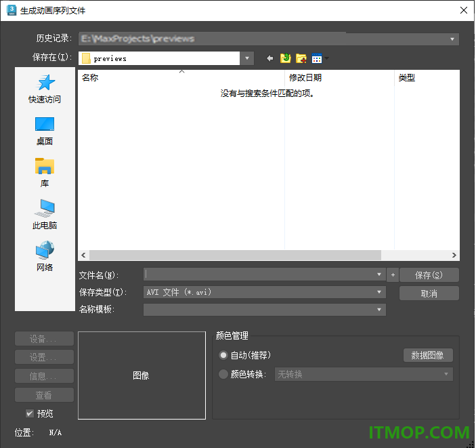Open the Name Template (名称模板) dropdown

click(379, 310)
